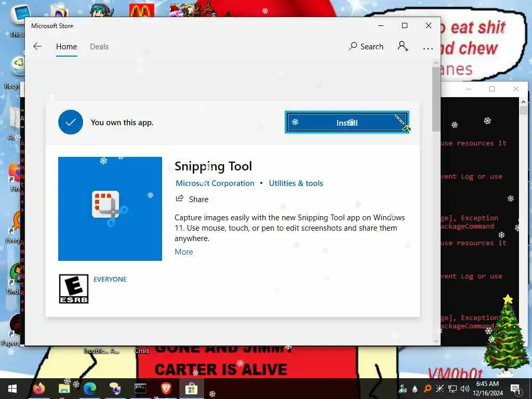This screenshot has width=532, height=399.
Task: Click the scroll-up arrow in Store window
Action: coord(436,63)
